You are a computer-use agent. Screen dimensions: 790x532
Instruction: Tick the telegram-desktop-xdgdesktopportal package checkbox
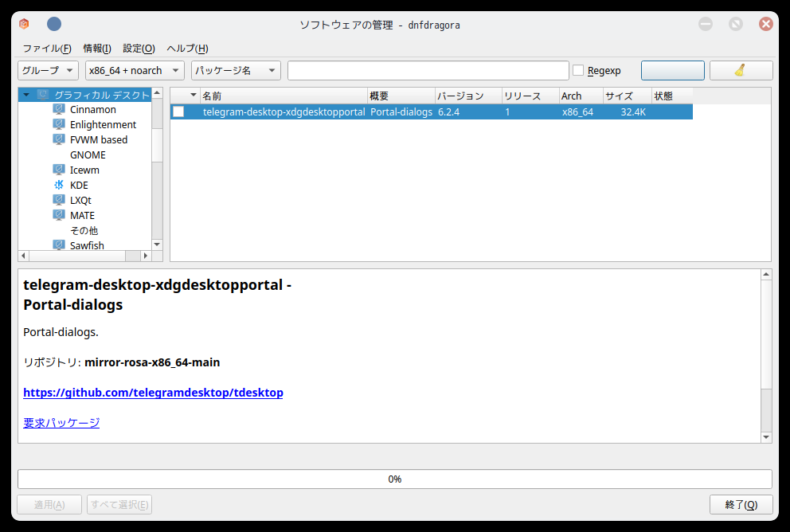(x=178, y=111)
